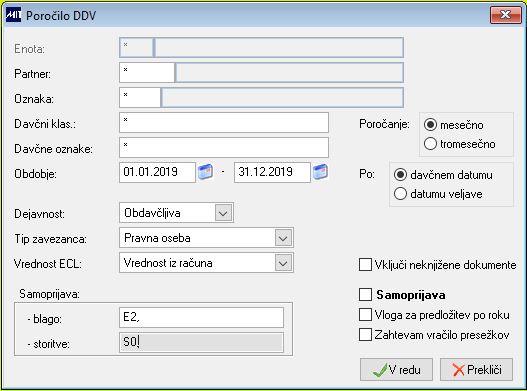Open calendar picker for end date 31.12.2019
Screen dimensions: 527x391
[320, 172]
